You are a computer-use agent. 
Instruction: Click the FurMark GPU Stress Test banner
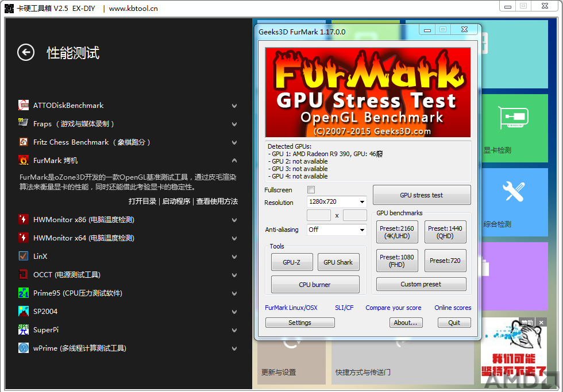(368, 92)
